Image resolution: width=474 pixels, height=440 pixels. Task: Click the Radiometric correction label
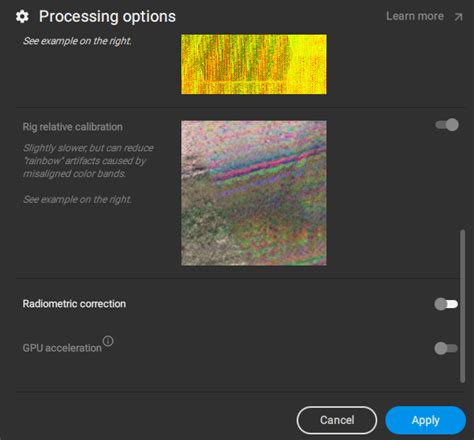(74, 304)
